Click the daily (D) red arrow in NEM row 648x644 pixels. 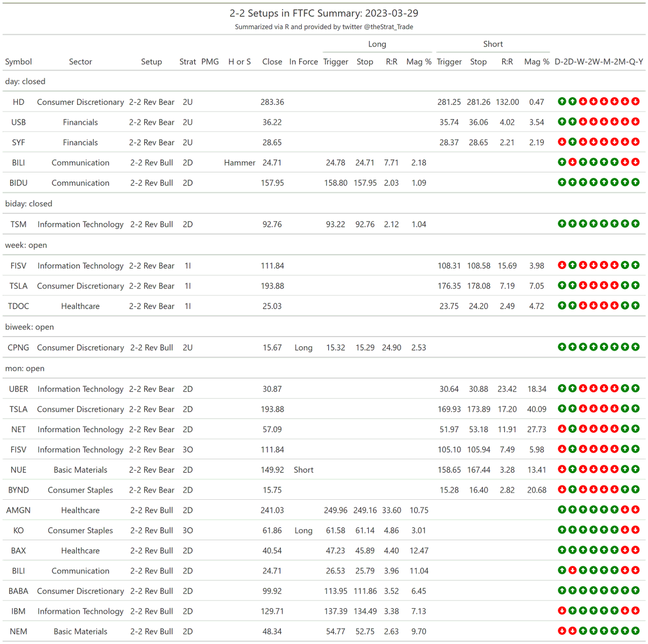[x=562, y=630]
